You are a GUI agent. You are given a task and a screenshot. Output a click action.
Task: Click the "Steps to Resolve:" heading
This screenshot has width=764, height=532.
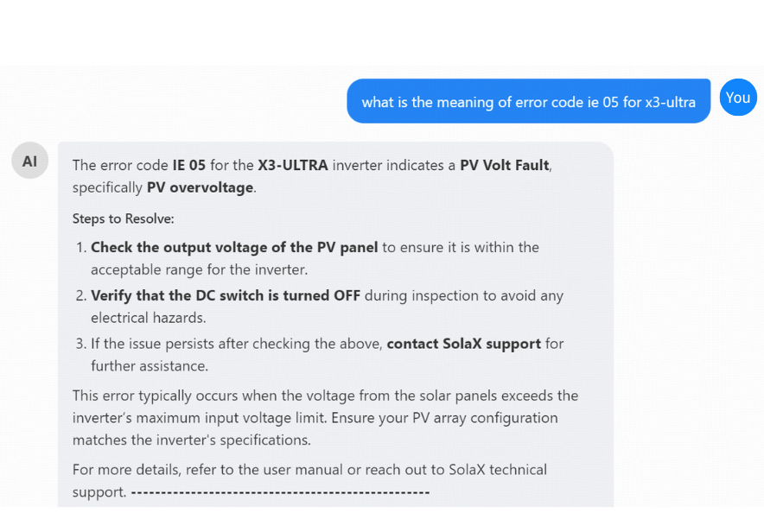(123, 218)
